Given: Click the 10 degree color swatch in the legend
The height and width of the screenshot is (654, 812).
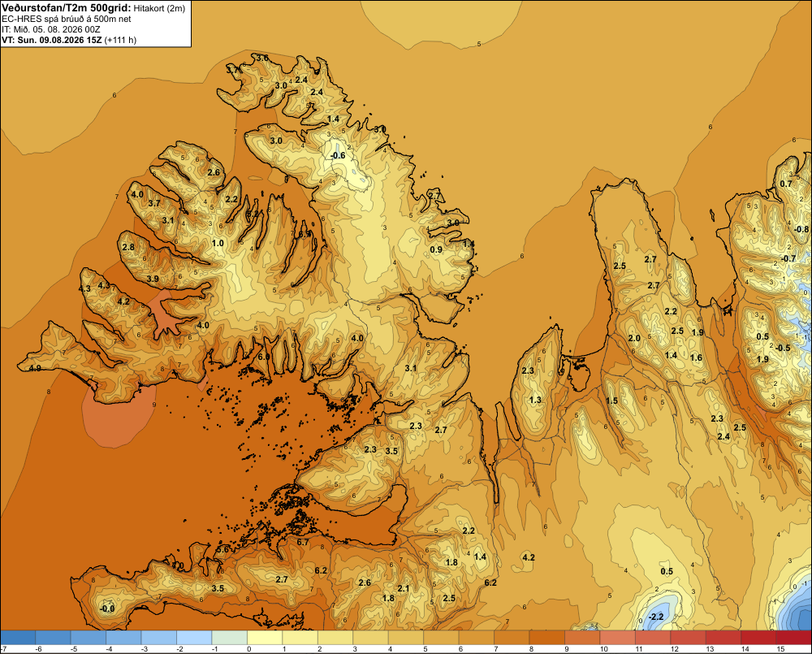Looking at the screenshot, I should coord(617,638).
